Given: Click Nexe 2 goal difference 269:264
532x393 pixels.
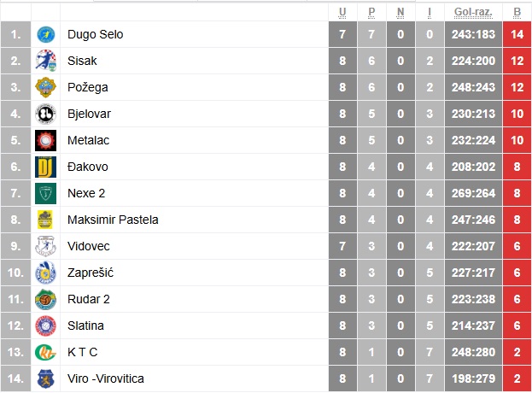Looking at the screenshot, I should click(x=473, y=193).
